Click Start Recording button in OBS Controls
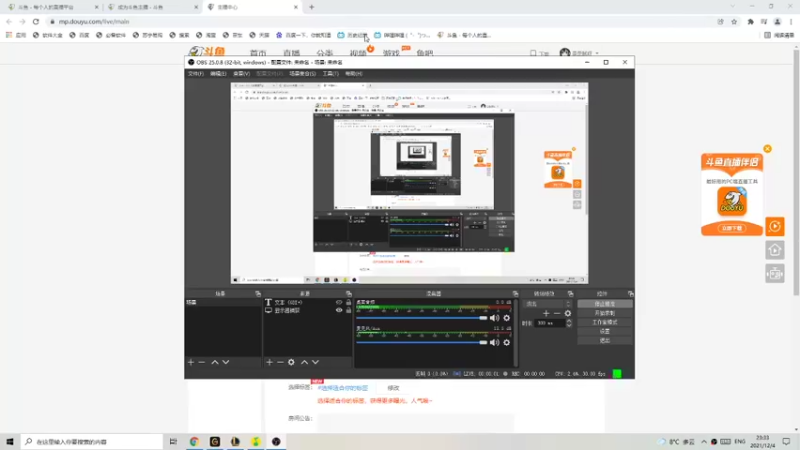 point(605,313)
